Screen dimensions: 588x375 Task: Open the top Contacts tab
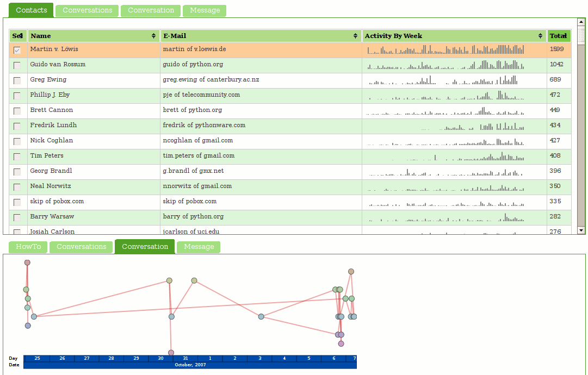(31, 10)
